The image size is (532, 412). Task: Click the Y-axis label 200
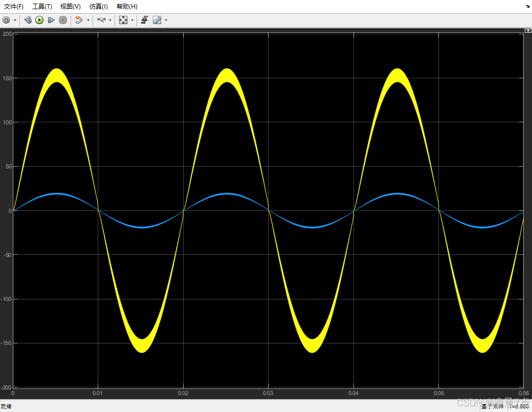point(7,34)
